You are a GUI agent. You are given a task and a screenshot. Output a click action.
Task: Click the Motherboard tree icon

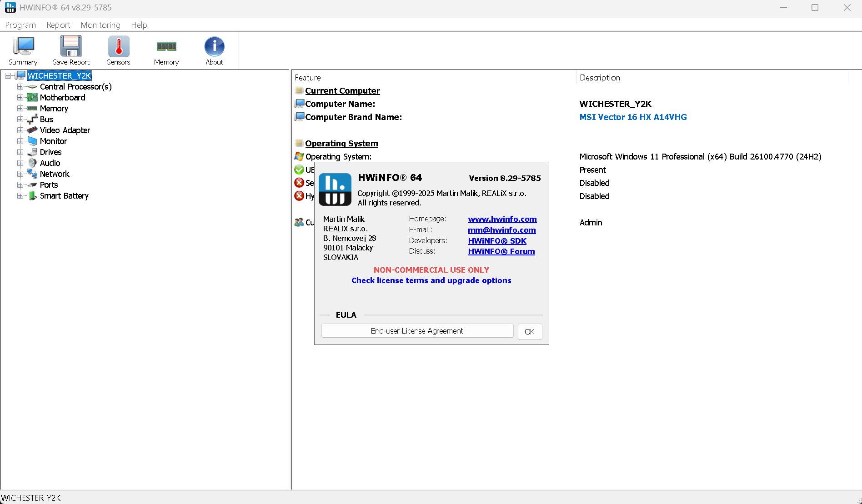click(x=32, y=97)
